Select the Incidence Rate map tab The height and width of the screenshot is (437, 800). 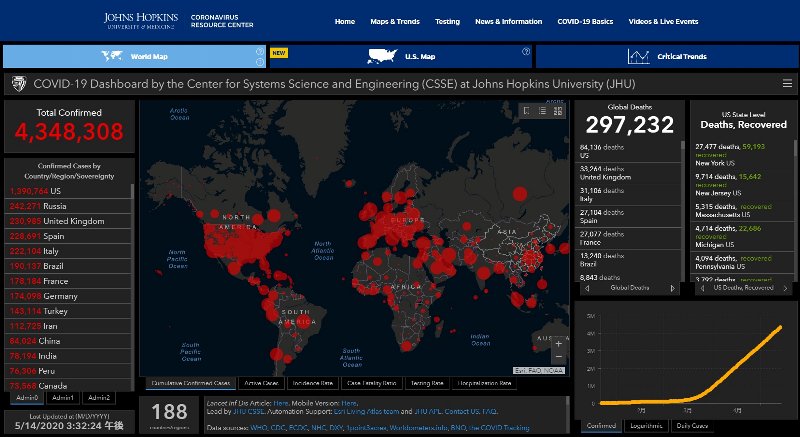click(313, 383)
